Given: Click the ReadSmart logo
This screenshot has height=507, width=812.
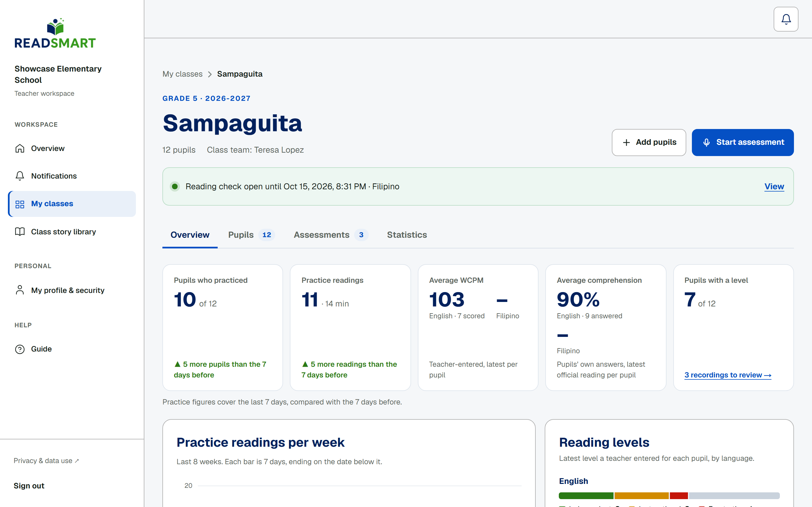Looking at the screenshot, I should [55, 33].
